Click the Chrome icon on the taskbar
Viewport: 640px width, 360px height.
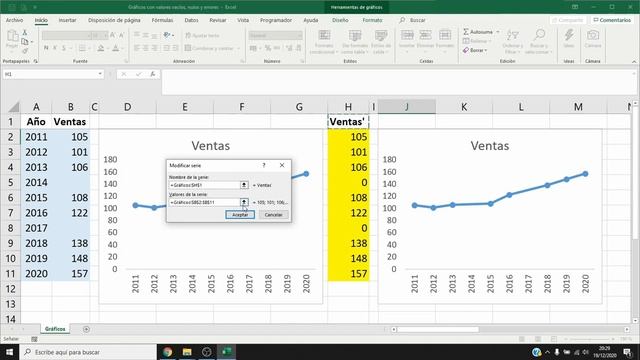coord(167,352)
